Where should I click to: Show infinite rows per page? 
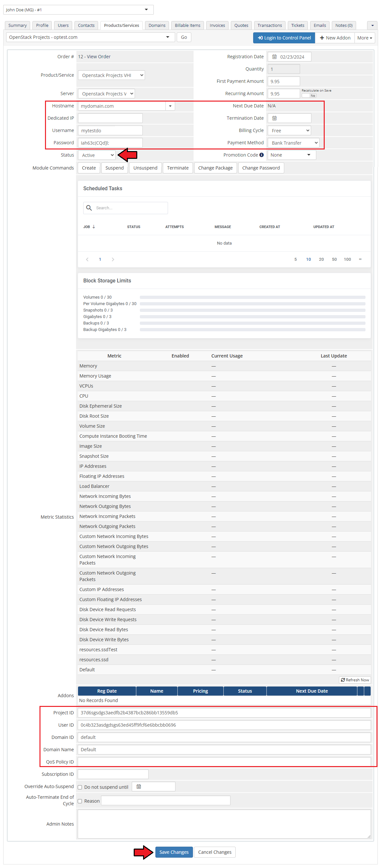tap(360, 259)
